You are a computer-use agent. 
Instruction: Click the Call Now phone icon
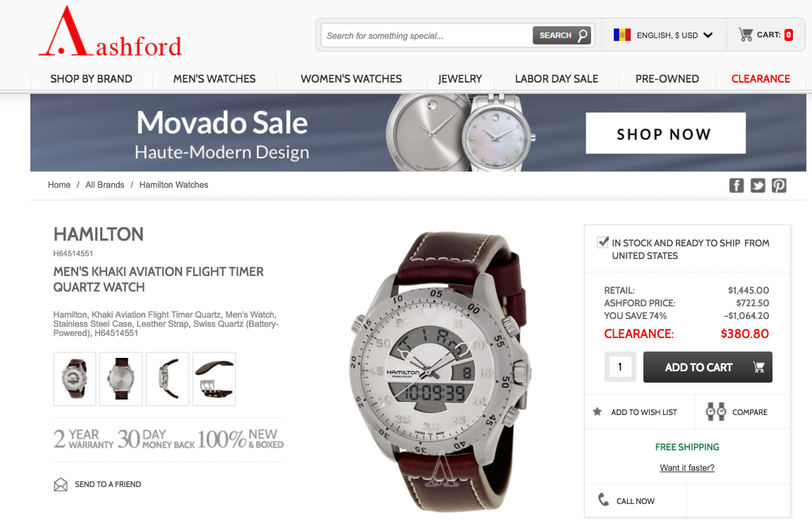coord(603,500)
